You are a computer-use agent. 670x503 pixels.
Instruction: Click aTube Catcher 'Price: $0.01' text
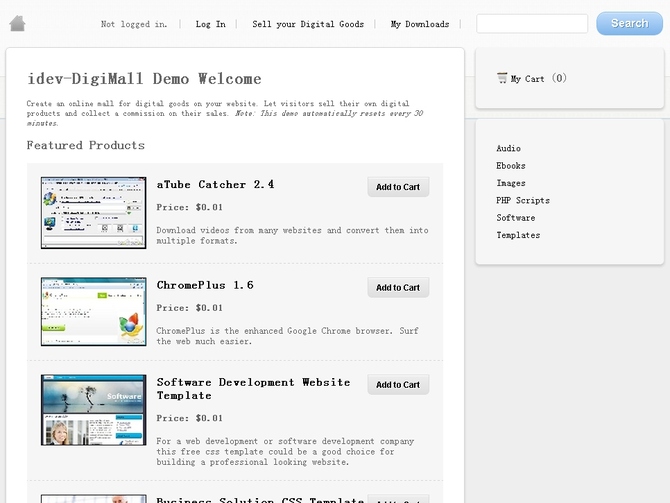click(x=189, y=207)
